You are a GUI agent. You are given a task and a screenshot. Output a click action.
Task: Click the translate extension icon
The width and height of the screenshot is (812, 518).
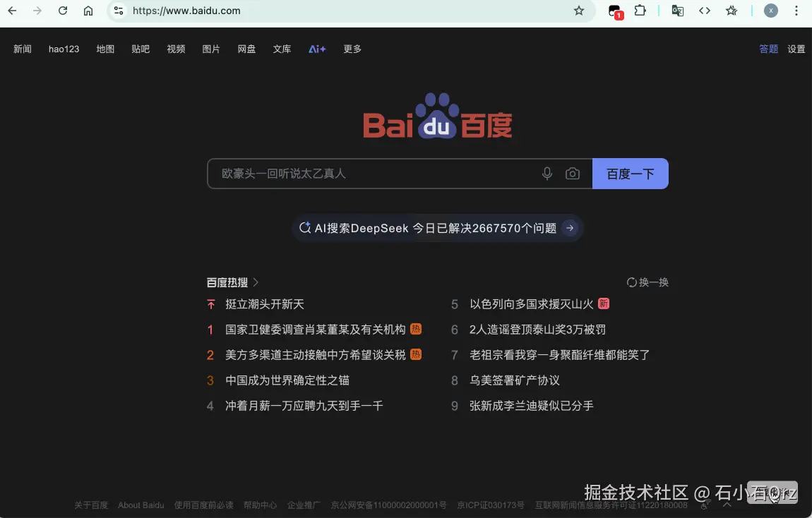pos(677,11)
